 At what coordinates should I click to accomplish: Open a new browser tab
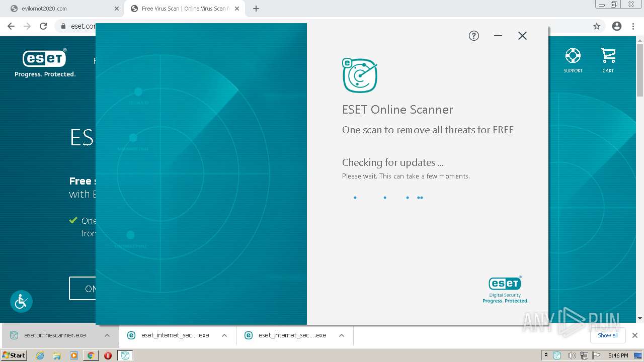256,9
